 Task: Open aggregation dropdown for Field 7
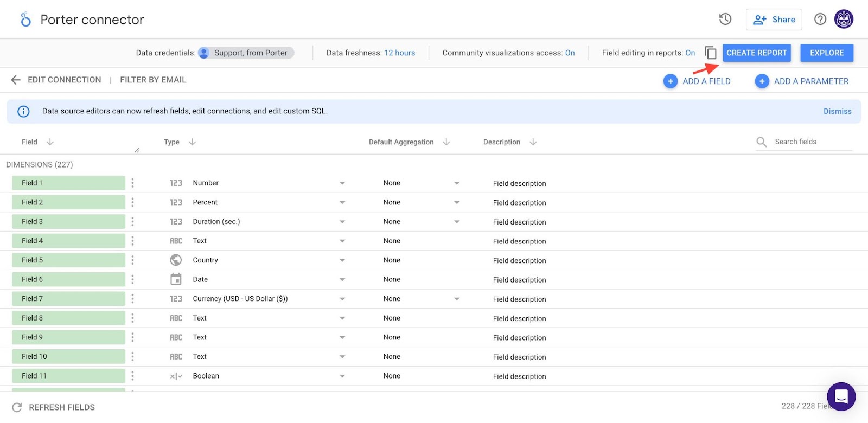[x=457, y=299]
